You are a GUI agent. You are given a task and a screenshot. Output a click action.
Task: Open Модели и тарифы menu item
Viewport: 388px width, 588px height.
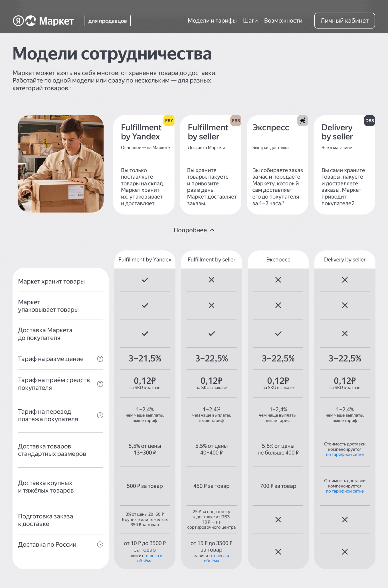pos(212,21)
